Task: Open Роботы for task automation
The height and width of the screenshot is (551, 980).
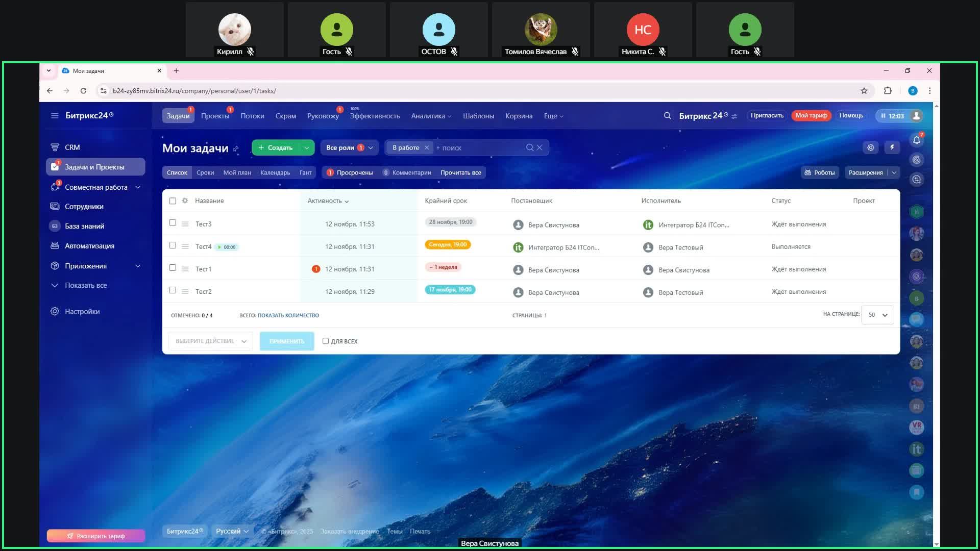Action: [x=820, y=172]
